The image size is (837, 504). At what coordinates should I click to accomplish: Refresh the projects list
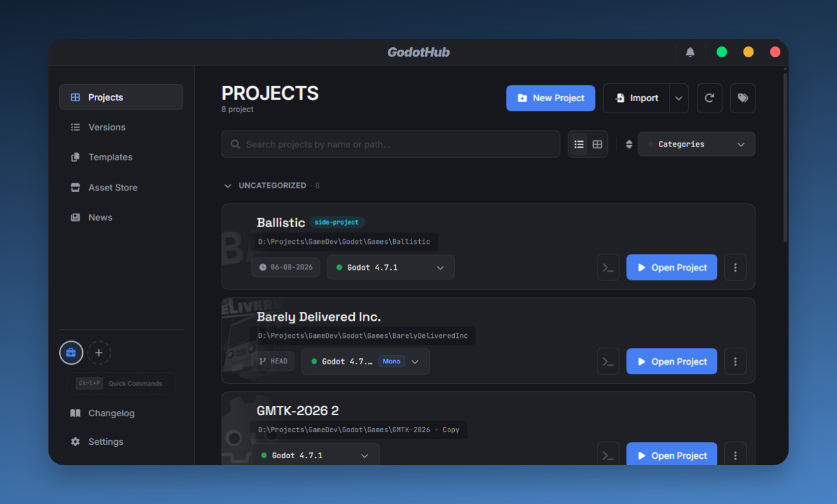(709, 98)
